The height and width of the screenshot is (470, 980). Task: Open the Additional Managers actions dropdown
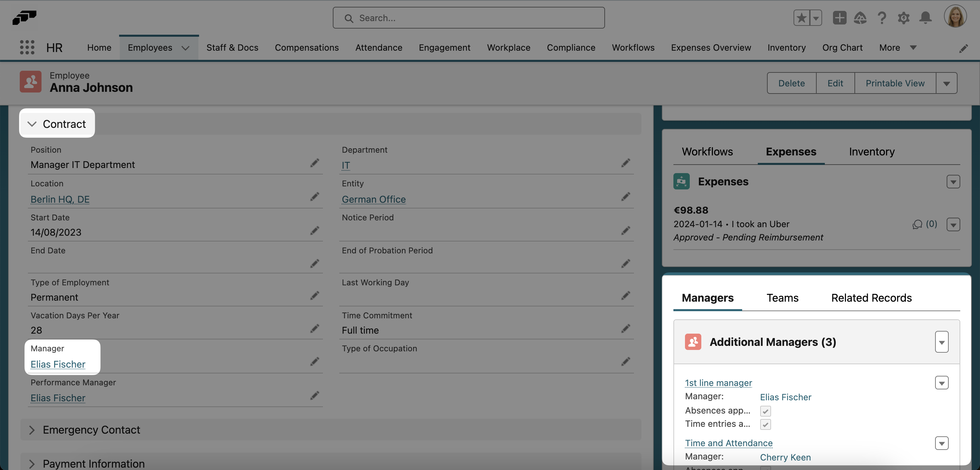[x=942, y=342]
